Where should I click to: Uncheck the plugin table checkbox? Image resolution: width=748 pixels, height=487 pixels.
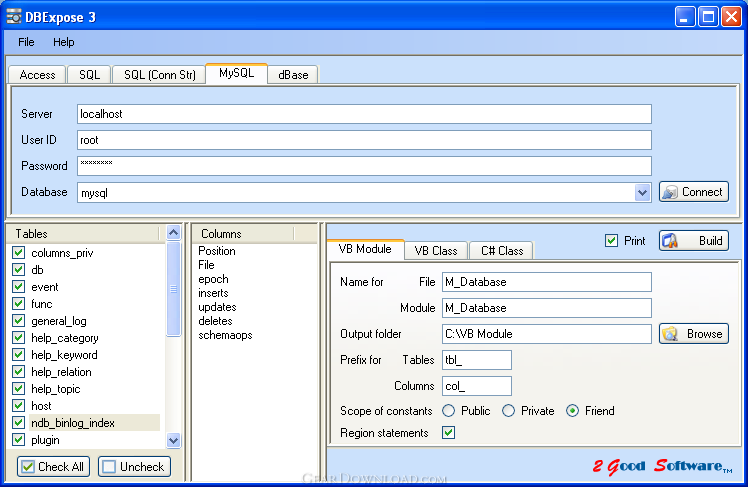pos(19,440)
